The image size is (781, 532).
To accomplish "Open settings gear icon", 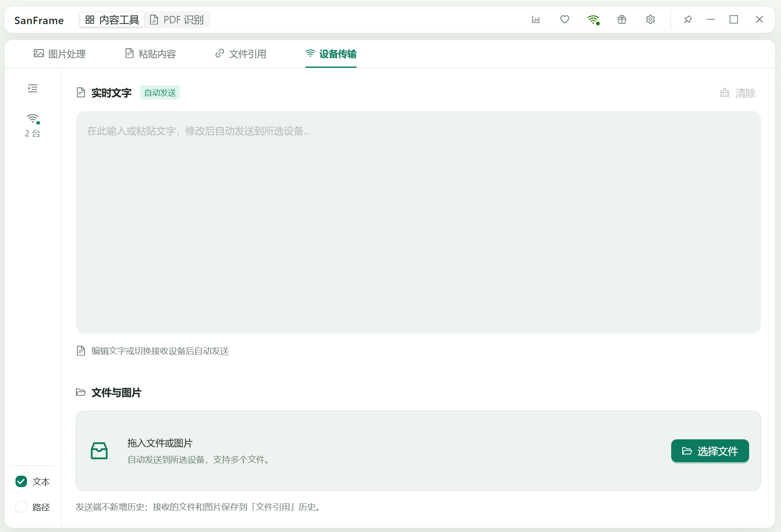I will tap(650, 20).
